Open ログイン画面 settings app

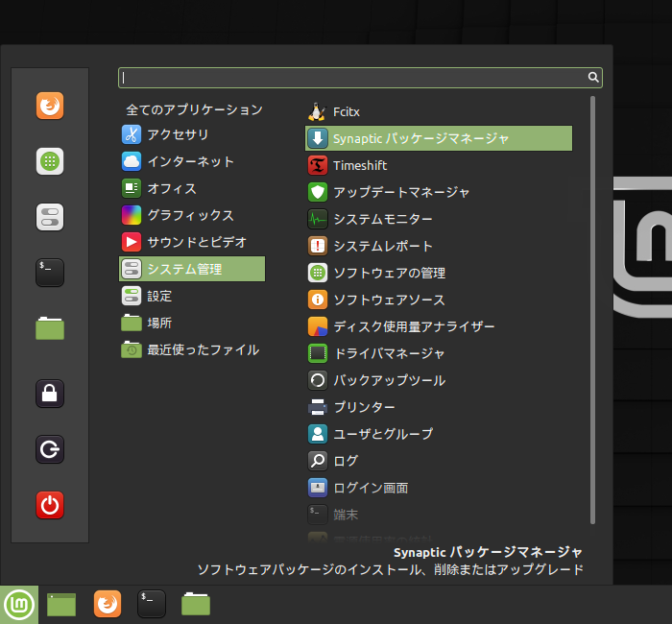tap(439, 488)
